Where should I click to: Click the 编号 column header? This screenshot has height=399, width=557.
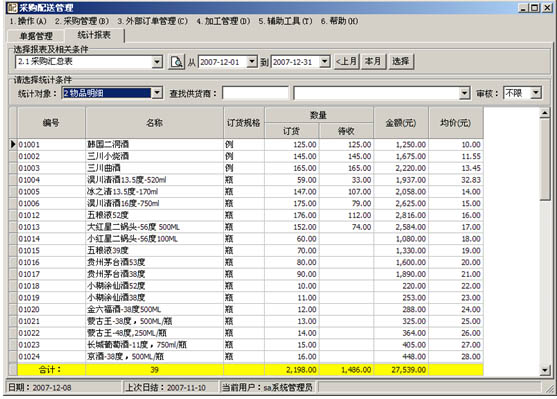point(52,123)
